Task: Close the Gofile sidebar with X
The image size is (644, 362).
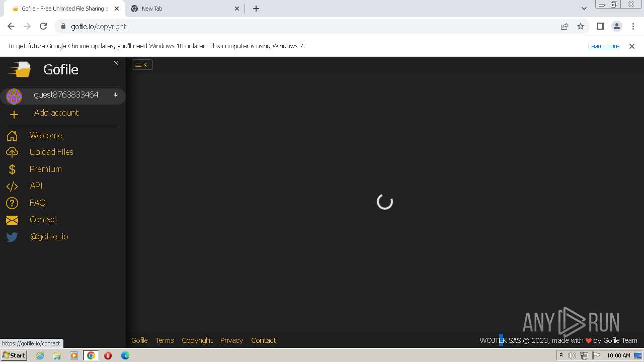Action: [x=116, y=63]
